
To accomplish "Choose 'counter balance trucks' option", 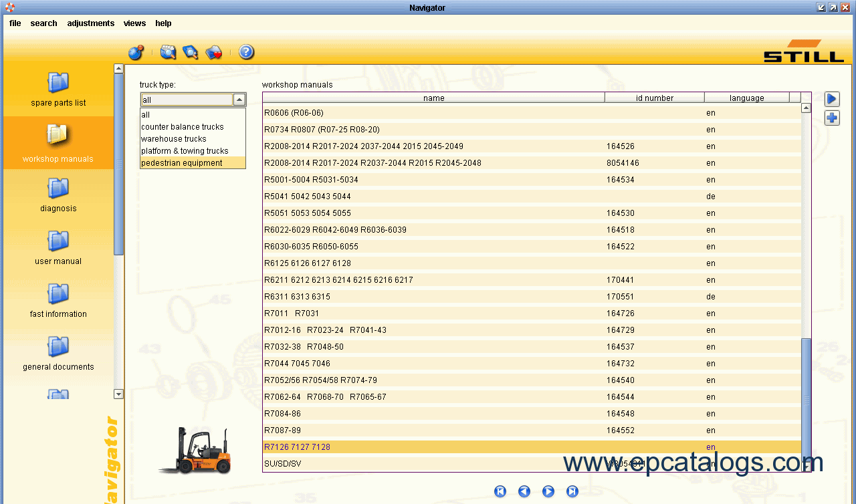I will click(193, 127).
